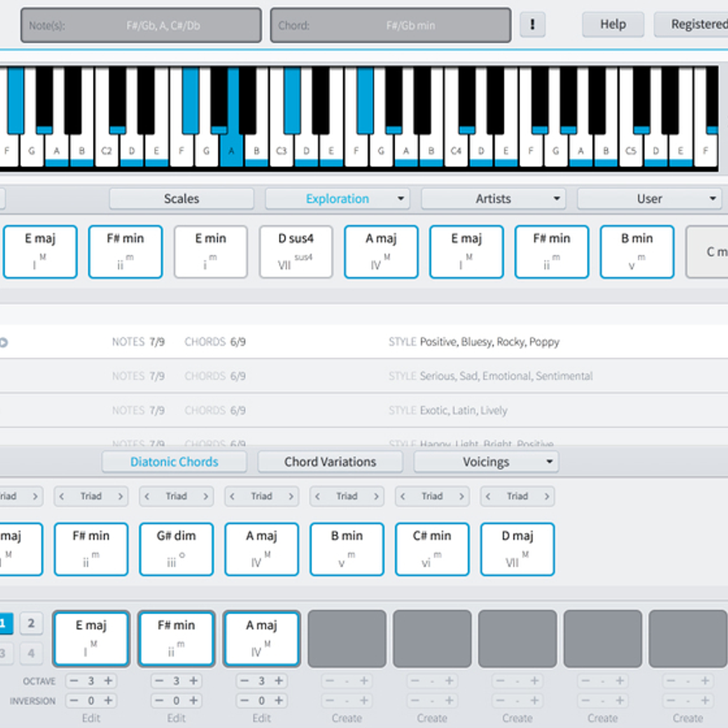The width and height of the screenshot is (728, 728).
Task: Click the first empty gray progression slot
Action: 347,639
